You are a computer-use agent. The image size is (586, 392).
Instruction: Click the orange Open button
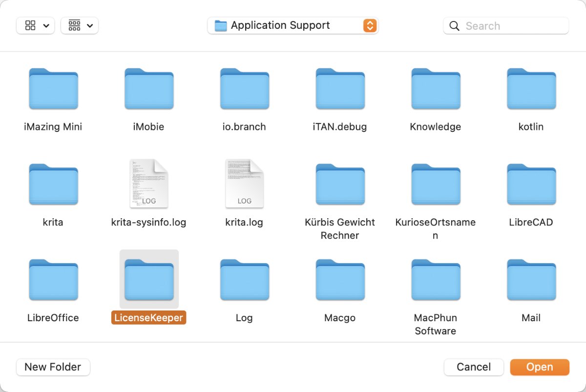[540, 367]
